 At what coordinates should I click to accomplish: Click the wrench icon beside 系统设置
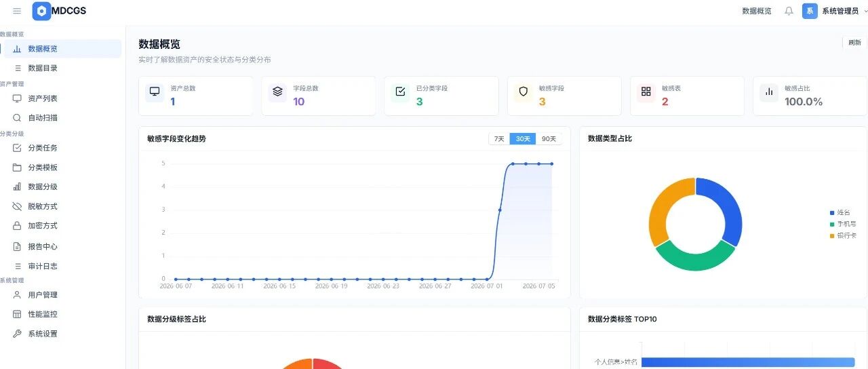click(17, 334)
